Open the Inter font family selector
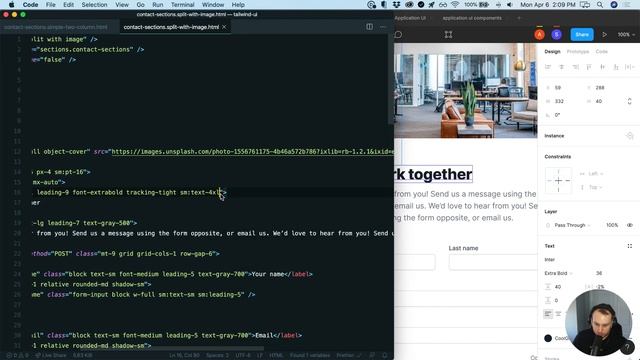The height and width of the screenshot is (360, 640). pyautogui.click(x=550, y=260)
